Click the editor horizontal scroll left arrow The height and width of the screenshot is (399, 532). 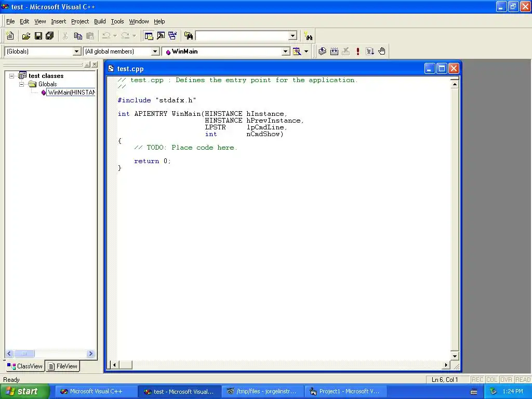pyautogui.click(x=115, y=365)
